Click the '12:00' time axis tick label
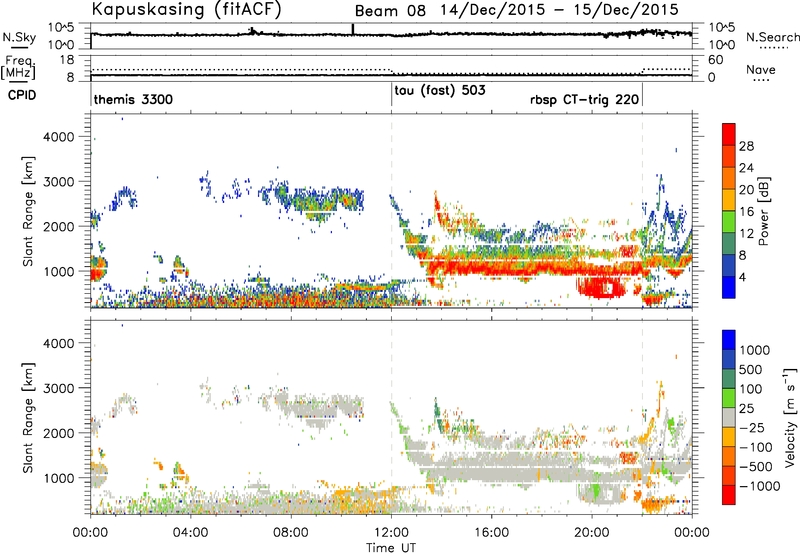Viewport: 800px width, 554px height. (391, 533)
